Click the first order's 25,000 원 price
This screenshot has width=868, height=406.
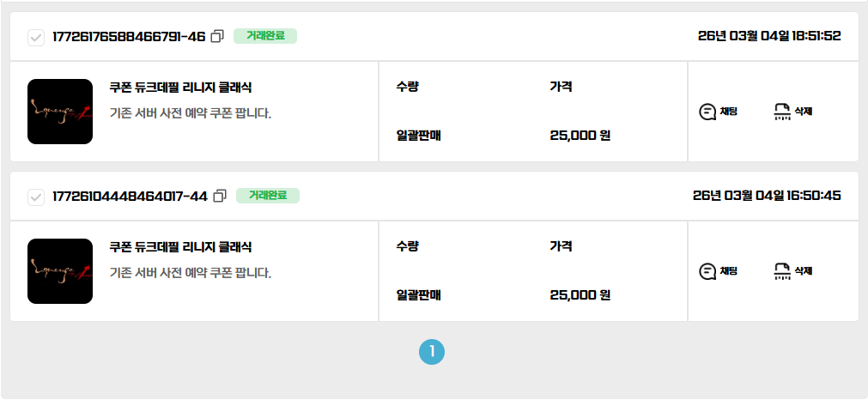point(580,136)
